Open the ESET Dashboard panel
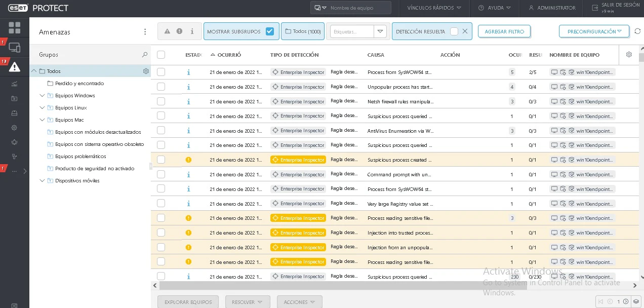 (14, 27)
